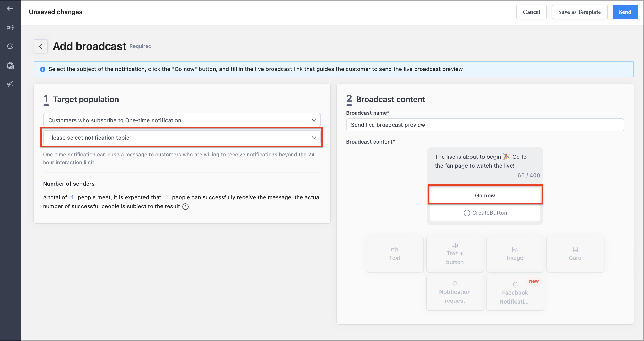Click the Broadcast content* field label

[x=371, y=142]
